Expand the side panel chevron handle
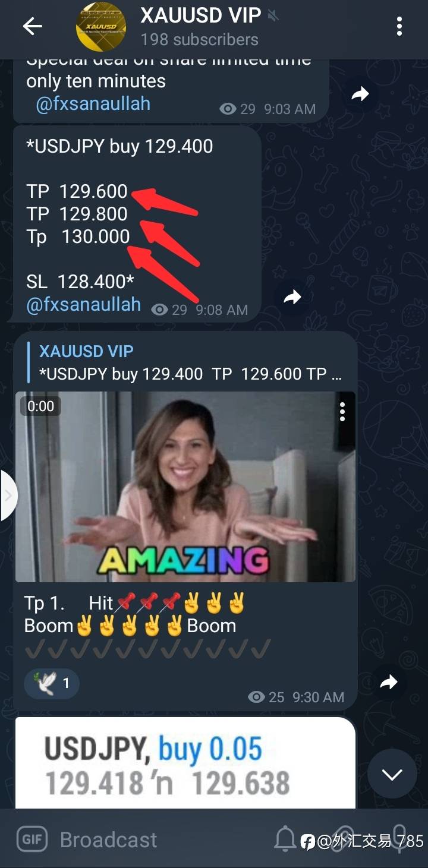The width and height of the screenshot is (428, 868). pyautogui.click(x=8, y=495)
